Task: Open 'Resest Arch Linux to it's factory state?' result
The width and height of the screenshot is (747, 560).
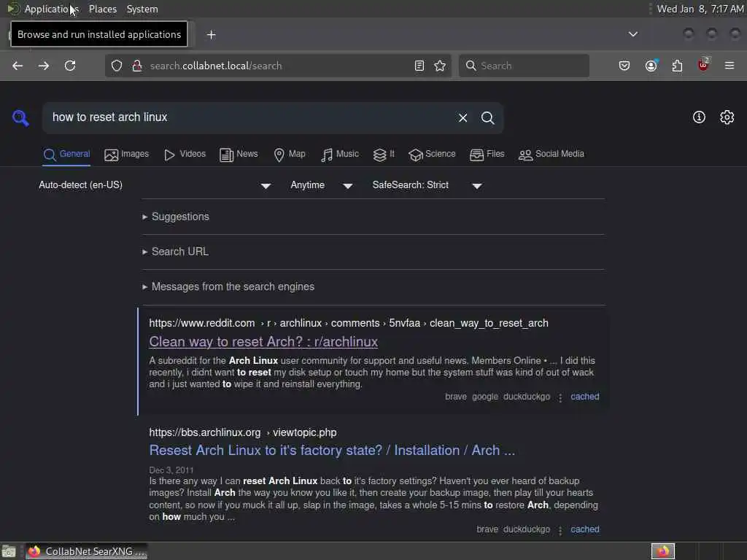Action: pos(332,451)
